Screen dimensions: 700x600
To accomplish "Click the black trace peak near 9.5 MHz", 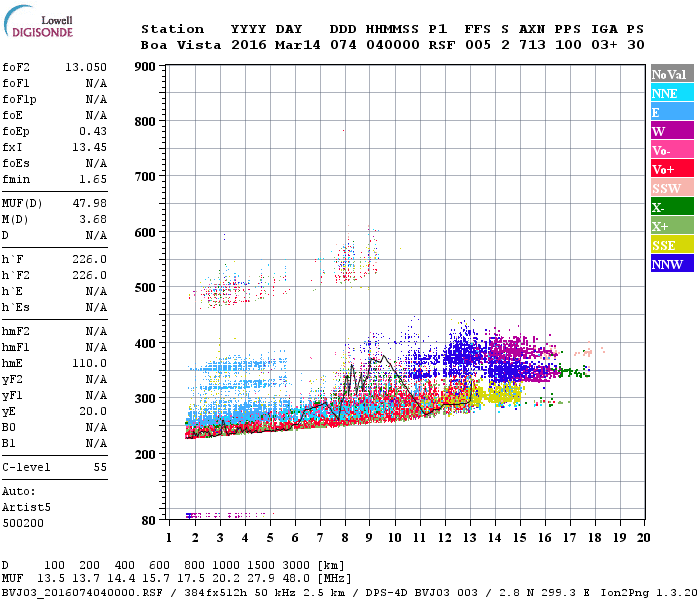I will [383, 356].
